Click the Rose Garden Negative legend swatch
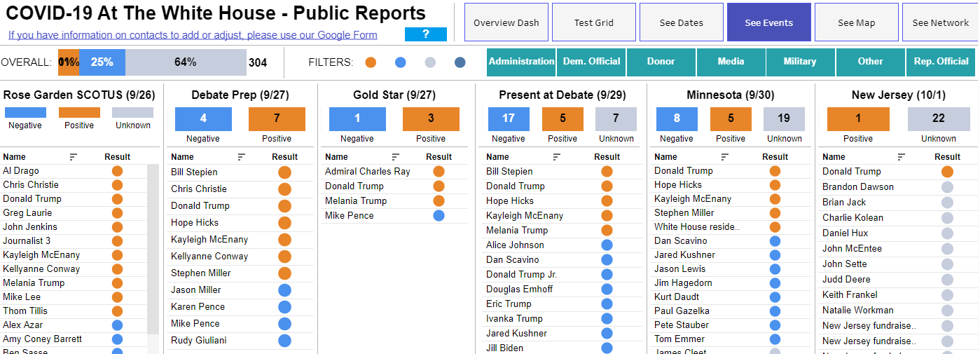 click(x=25, y=112)
